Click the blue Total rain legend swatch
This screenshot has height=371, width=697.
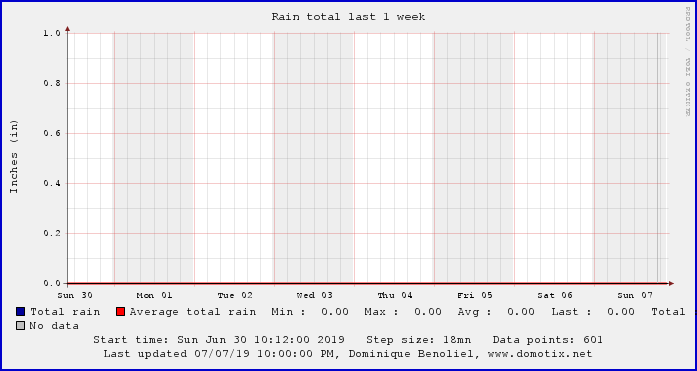[20, 311]
